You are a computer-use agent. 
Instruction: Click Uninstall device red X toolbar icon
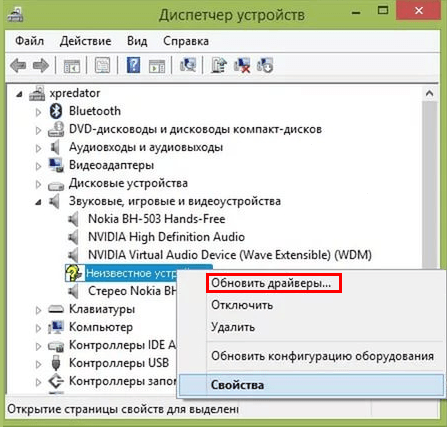(242, 65)
